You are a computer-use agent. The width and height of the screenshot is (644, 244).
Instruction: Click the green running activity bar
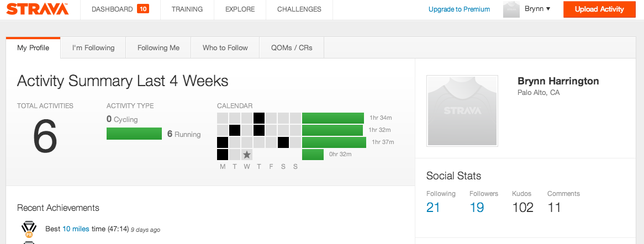pos(134,134)
